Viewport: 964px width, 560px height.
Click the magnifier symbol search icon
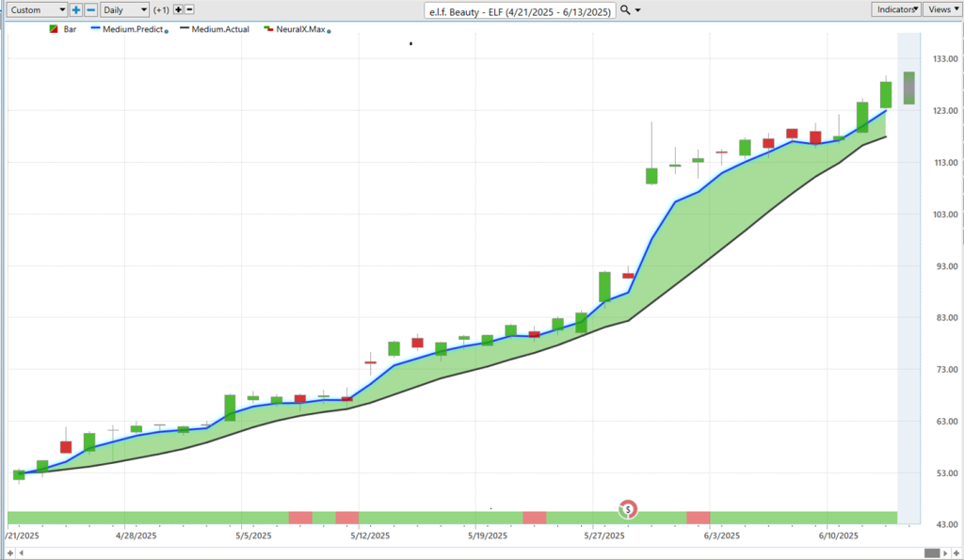click(x=625, y=9)
